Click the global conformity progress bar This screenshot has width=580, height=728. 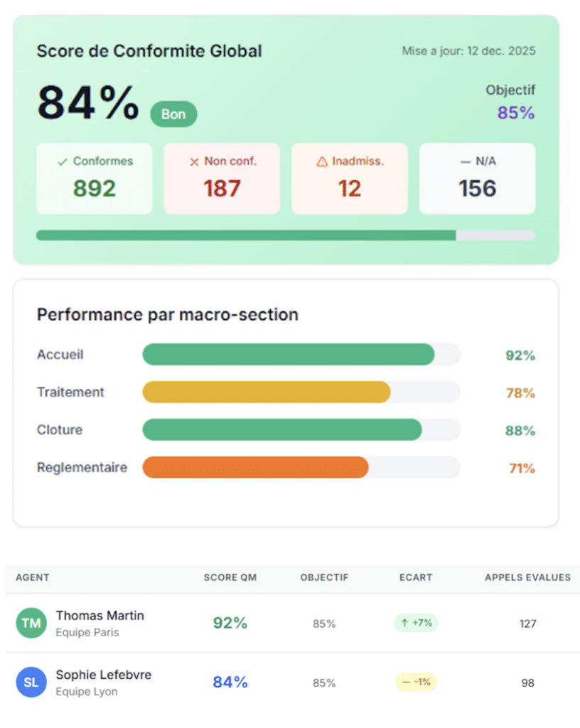click(x=285, y=235)
